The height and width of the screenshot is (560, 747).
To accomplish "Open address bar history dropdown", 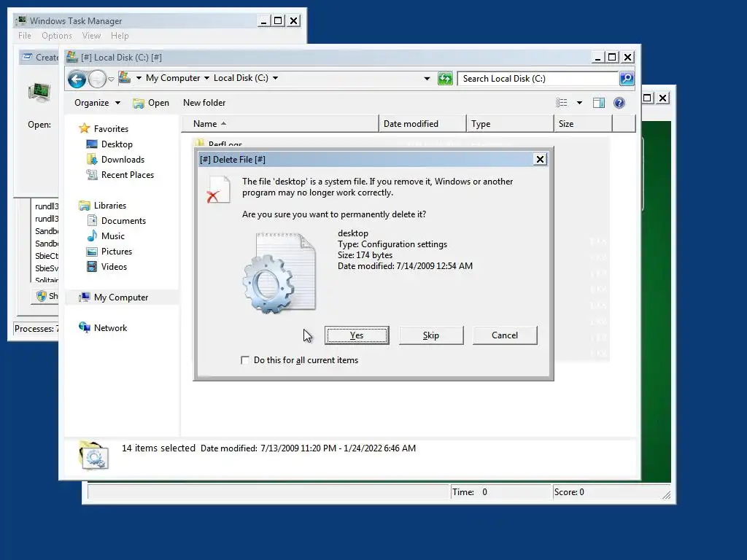I will [x=427, y=79].
